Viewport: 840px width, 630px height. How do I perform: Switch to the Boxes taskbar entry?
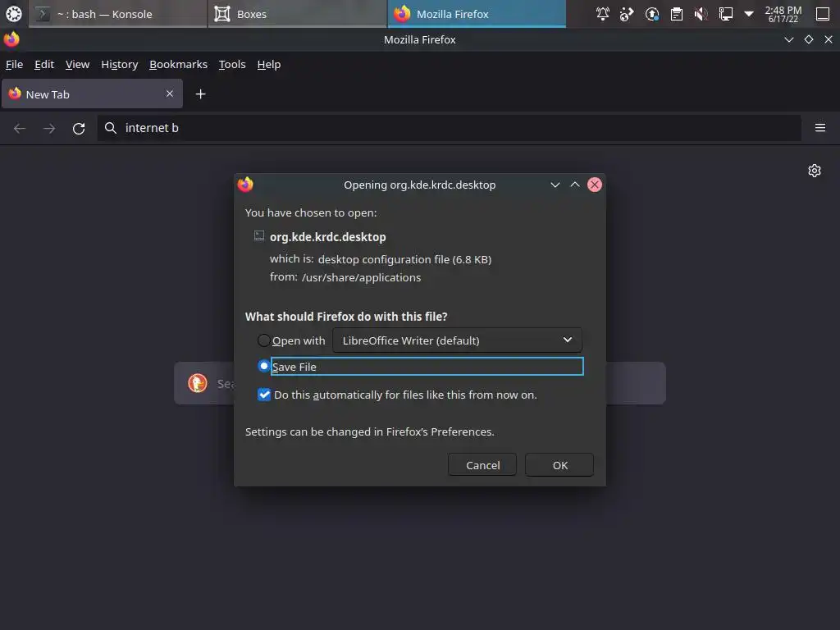[x=297, y=14]
